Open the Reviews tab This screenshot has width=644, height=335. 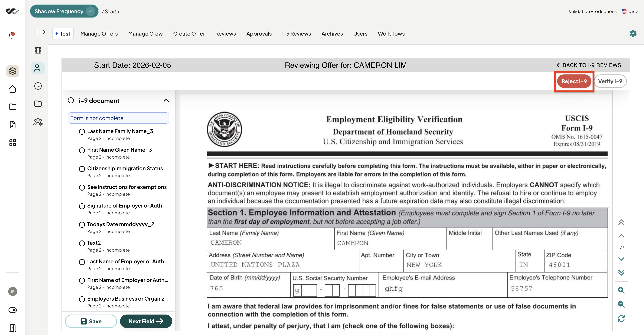click(225, 33)
